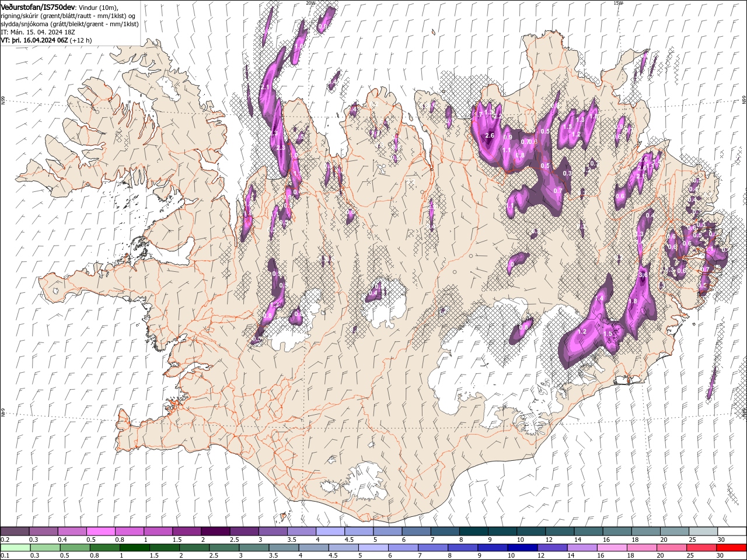Select the 1.5–2 magenta-purple swatch, upper legend
This screenshot has height=560, width=747.
click(187, 531)
